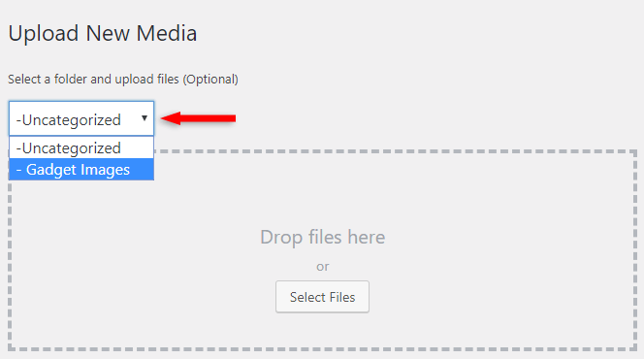Click the red arrow pointing at dropdown

coord(199,118)
